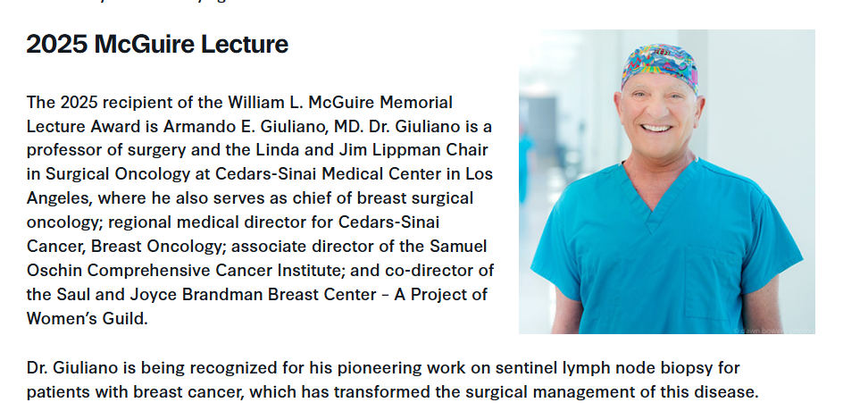Click the "2025 McGuire Lecture" heading
The image size is (868, 411).
tap(157, 44)
